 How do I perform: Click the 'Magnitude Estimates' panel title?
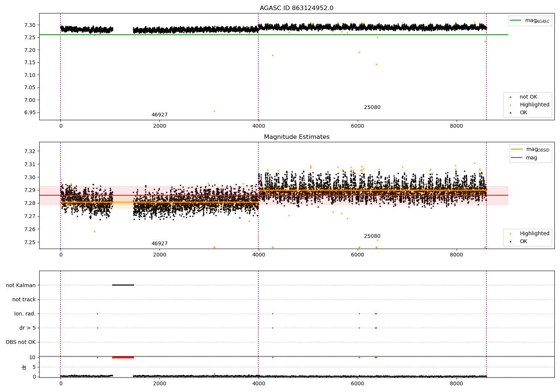pyautogui.click(x=297, y=137)
